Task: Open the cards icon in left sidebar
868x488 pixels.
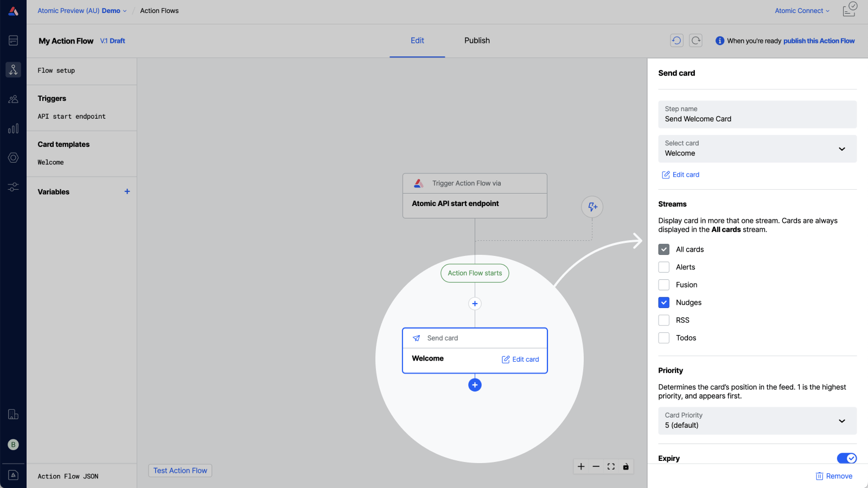Action: 13,40
